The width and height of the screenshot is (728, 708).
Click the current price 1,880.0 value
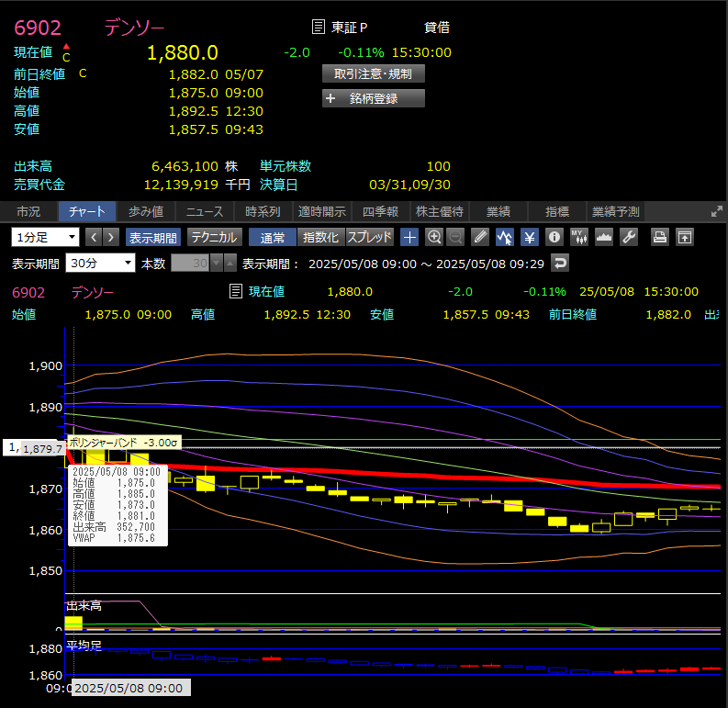[x=183, y=53]
